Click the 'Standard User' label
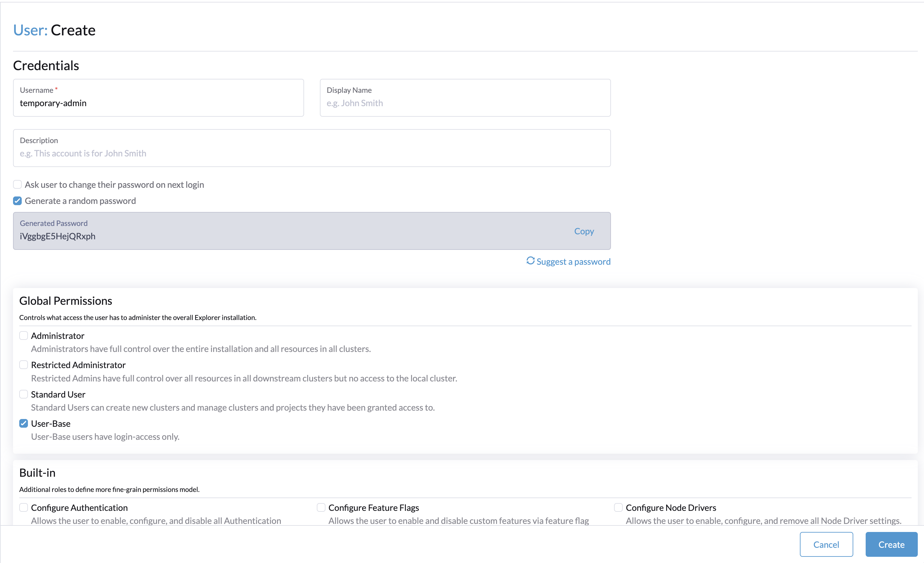 click(x=58, y=394)
